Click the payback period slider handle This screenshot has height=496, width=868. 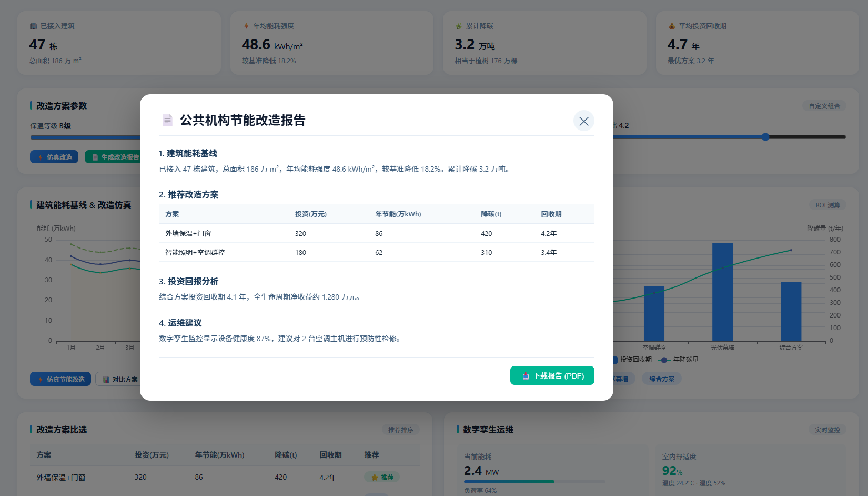coord(765,137)
